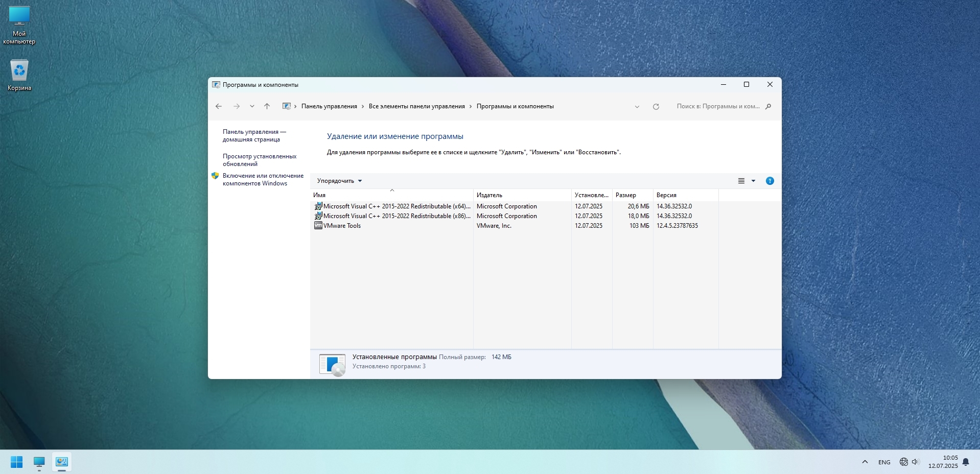Expand the address bar history dropdown
980x474 pixels.
click(x=637, y=107)
